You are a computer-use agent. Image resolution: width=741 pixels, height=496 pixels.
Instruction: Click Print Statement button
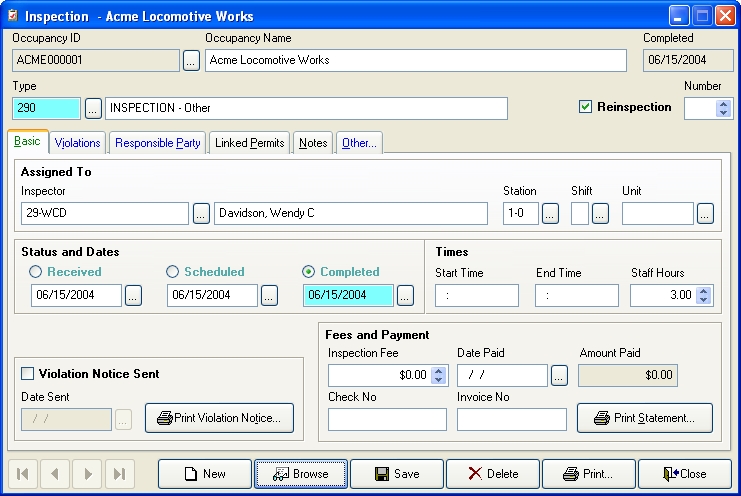pos(645,418)
